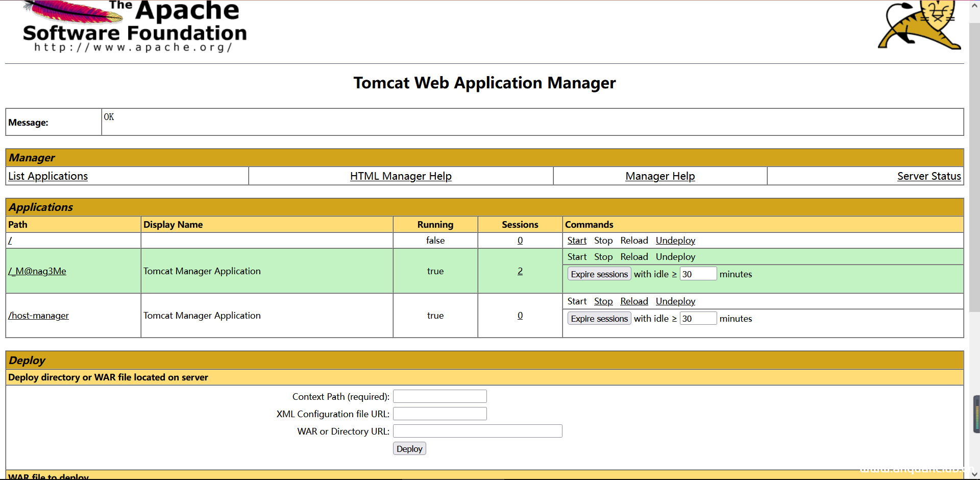The width and height of the screenshot is (980, 480).
Task: Click the WAR or Directory URL field
Action: (x=477, y=431)
